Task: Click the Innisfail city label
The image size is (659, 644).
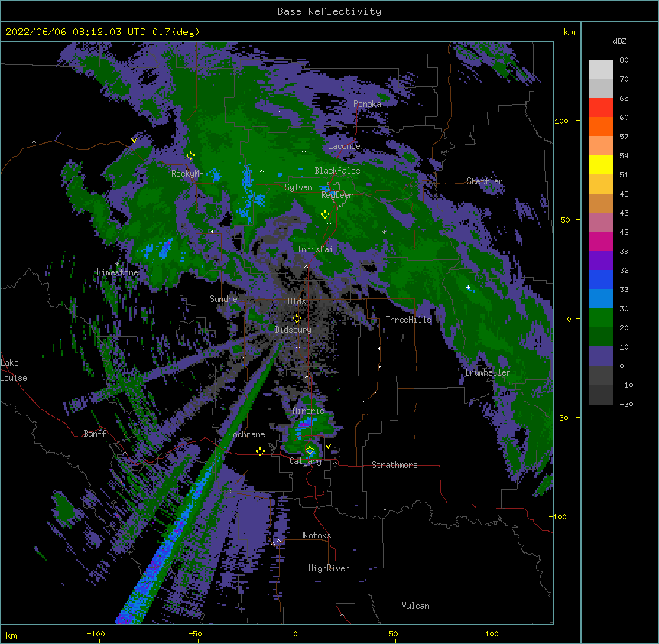Action: pos(317,249)
